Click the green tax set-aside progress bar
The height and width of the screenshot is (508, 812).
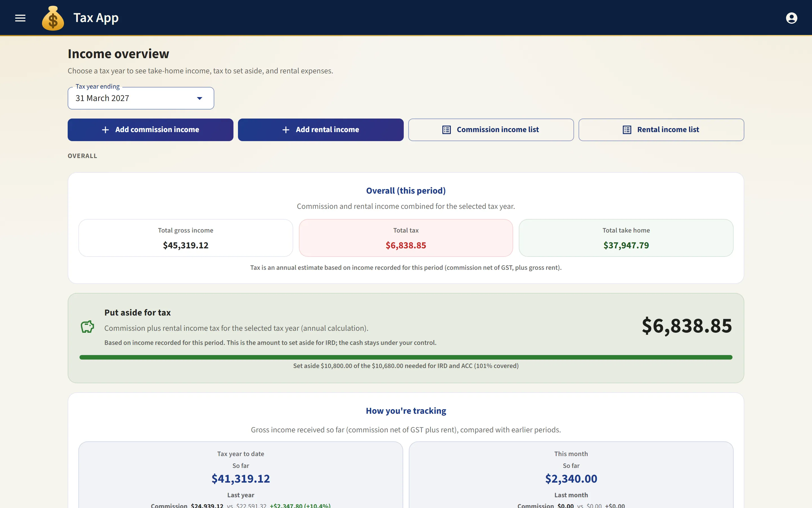tap(406, 357)
